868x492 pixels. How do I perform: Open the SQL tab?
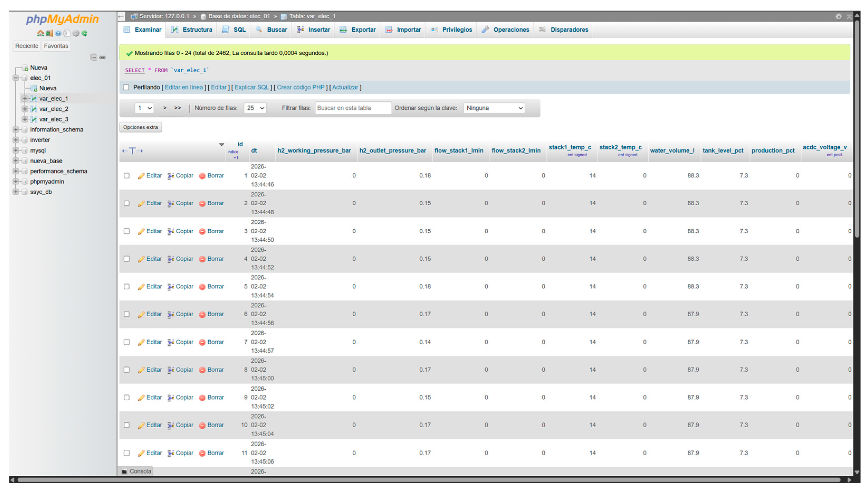[x=234, y=30]
